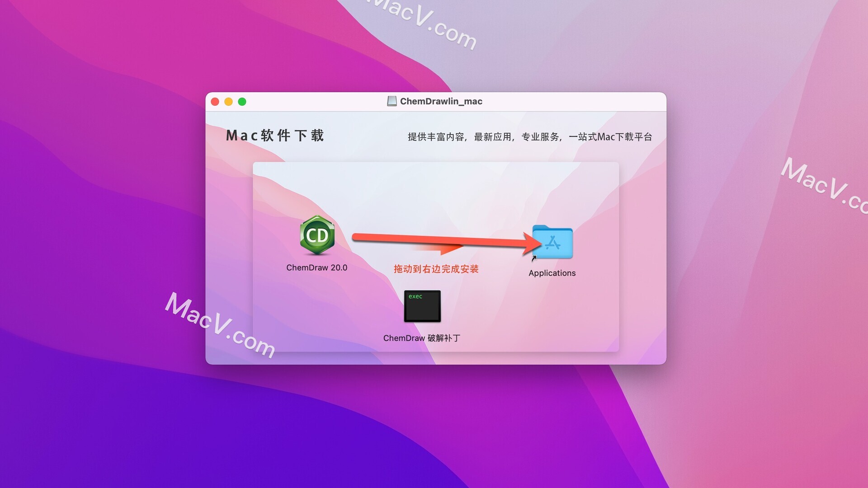The width and height of the screenshot is (868, 488).
Task: Click the ChemDraw 破解补丁 label text
Action: 422,337
